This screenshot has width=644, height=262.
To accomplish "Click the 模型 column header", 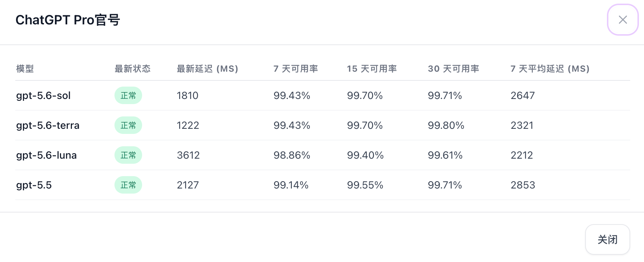I will coord(25,69).
